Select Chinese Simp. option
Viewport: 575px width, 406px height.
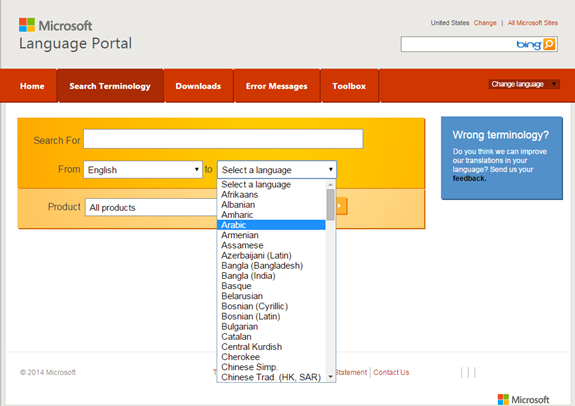(x=271, y=367)
